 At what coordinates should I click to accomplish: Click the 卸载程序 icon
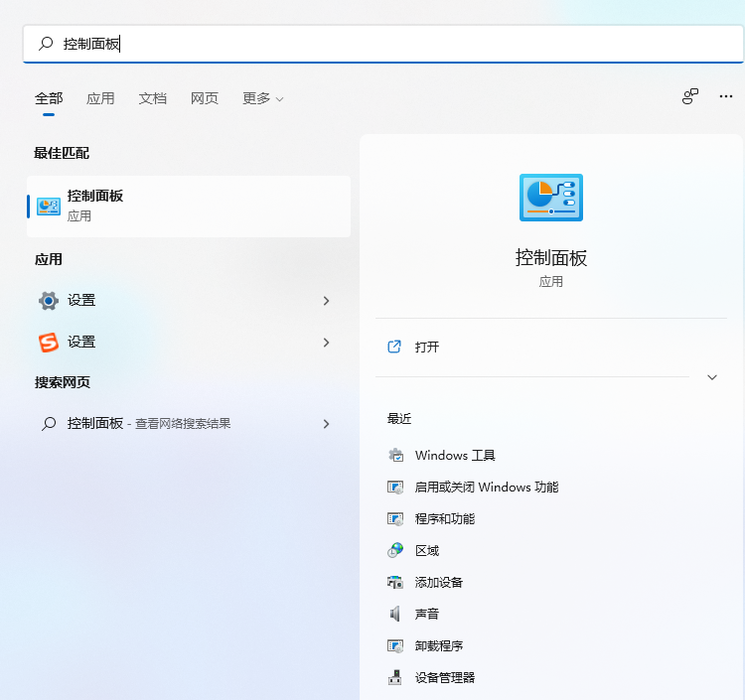click(395, 646)
